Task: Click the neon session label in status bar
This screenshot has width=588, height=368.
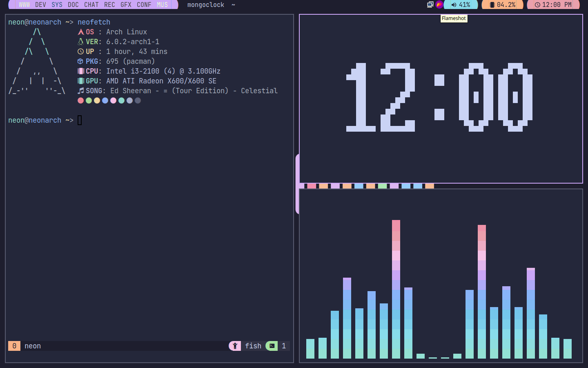Action: (x=32, y=346)
